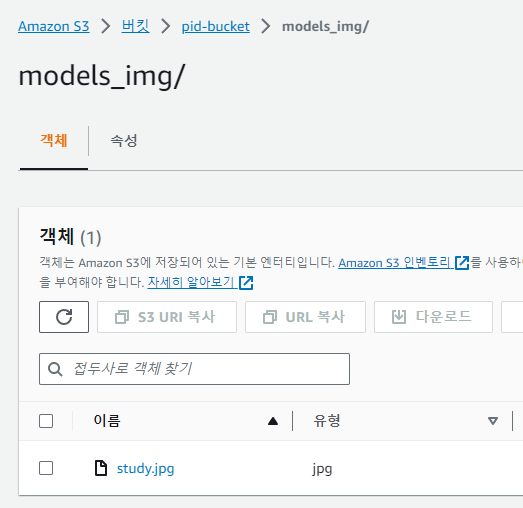Image resolution: width=523 pixels, height=508 pixels.
Task: Click external link icon after 자세히 알아보기
Action: 246,283
